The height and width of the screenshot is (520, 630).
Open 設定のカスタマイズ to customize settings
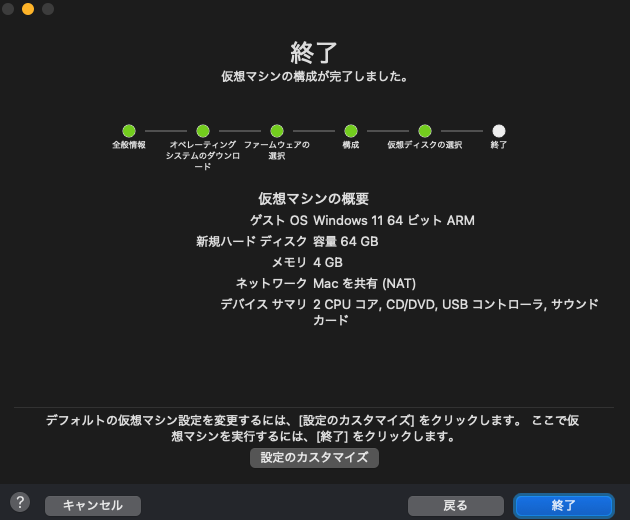pyautogui.click(x=314, y=458)
